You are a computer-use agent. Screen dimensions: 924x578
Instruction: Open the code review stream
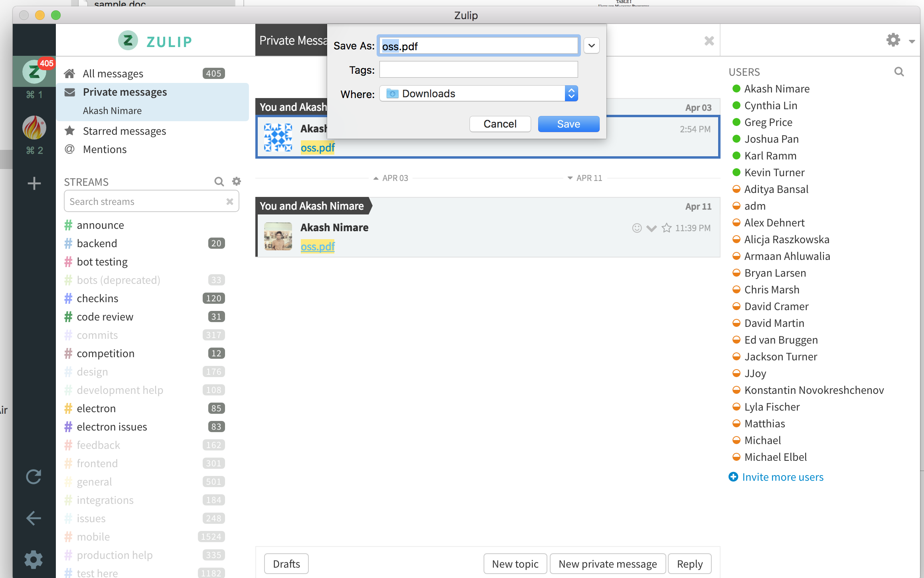[x=105, y=317]
